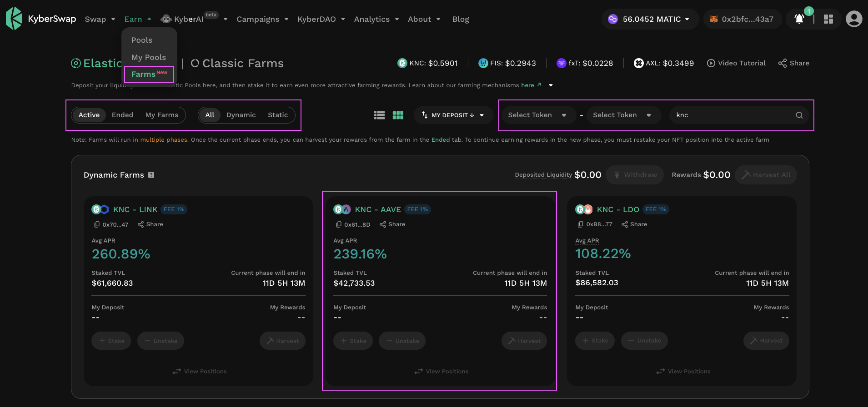Open the notifications bell icon

[799, 19]
